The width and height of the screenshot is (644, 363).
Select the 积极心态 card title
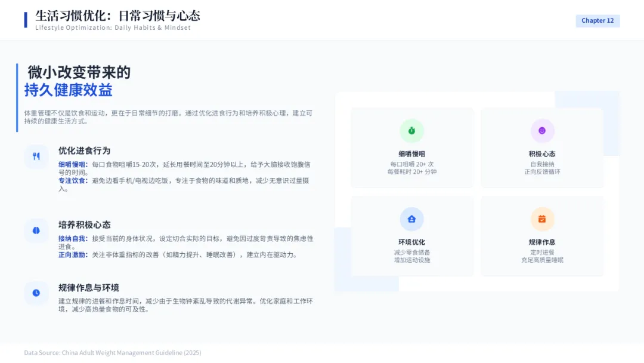click(x=542, y=154)
